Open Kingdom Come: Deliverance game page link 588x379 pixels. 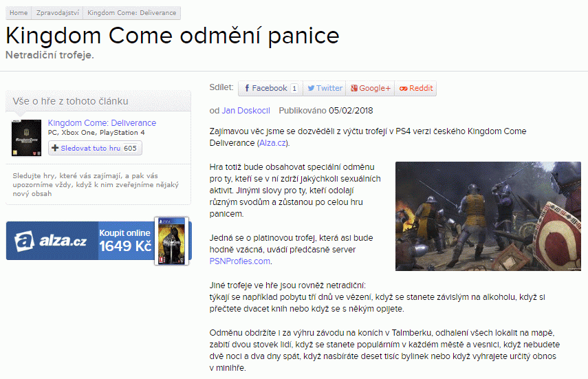[102, 122]
